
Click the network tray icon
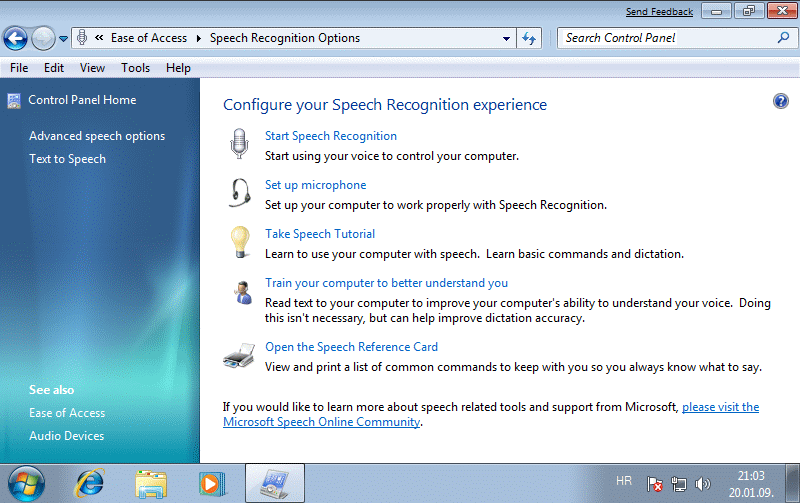coord(679,484)
